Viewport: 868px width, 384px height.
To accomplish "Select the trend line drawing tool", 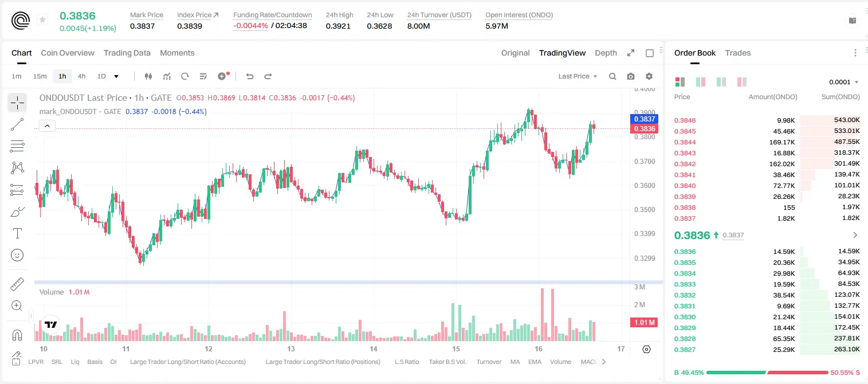I will coord(17,124).
